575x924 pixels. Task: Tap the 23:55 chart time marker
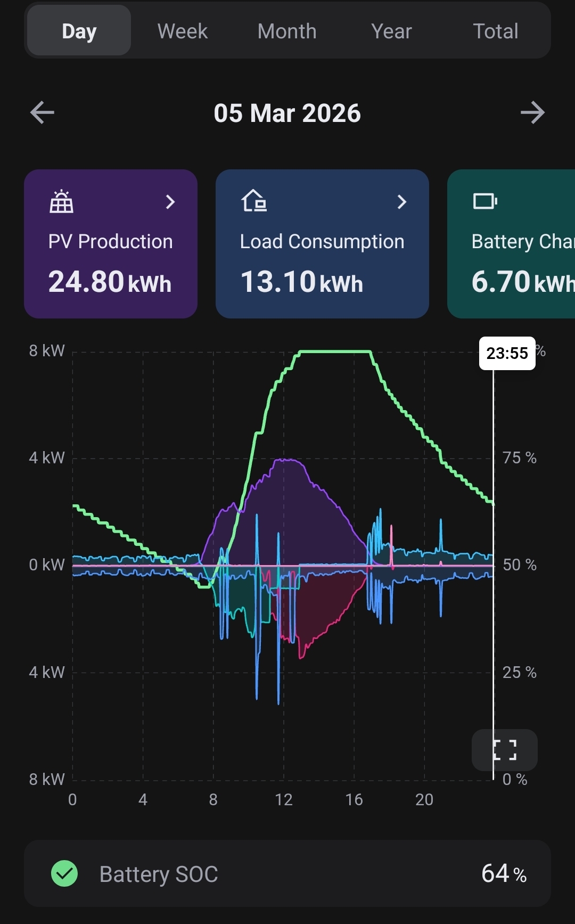tap(507, 353)
